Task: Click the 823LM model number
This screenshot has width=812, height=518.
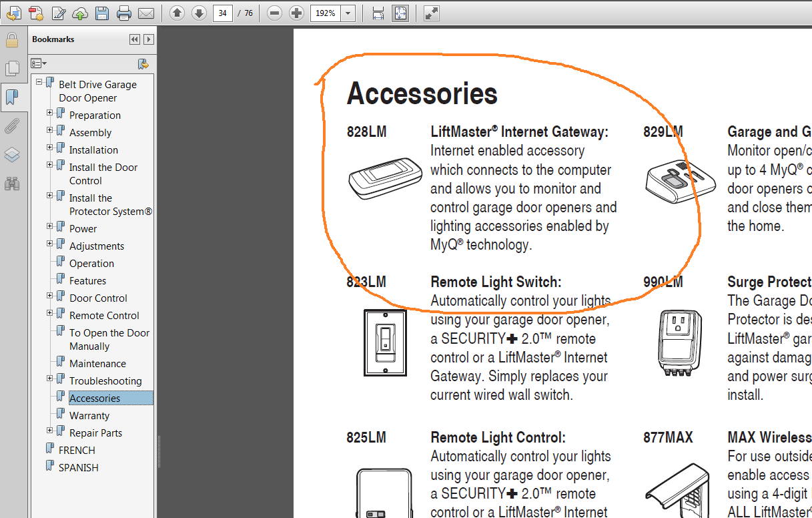Action: pyautogui.click(x=366, y=282)
